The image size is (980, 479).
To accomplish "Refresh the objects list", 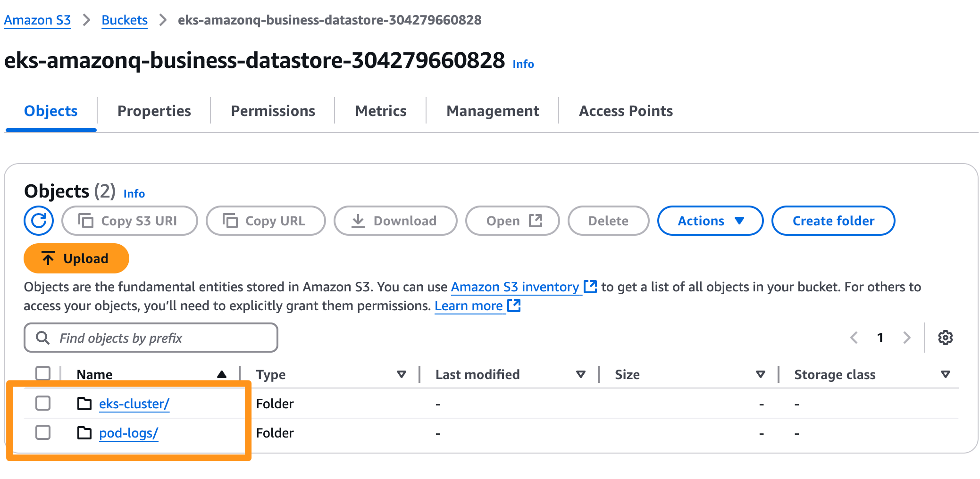I will (38, 220).
